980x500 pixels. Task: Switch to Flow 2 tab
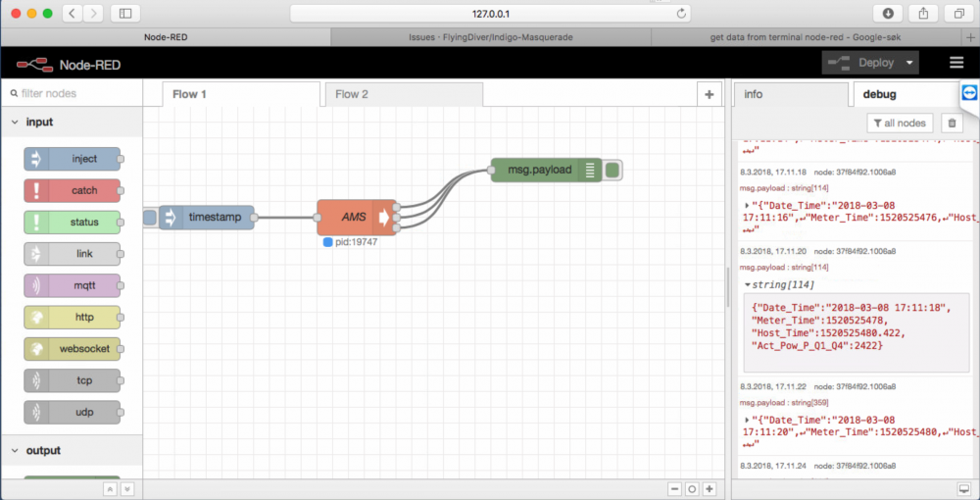[x=352, y=94]
